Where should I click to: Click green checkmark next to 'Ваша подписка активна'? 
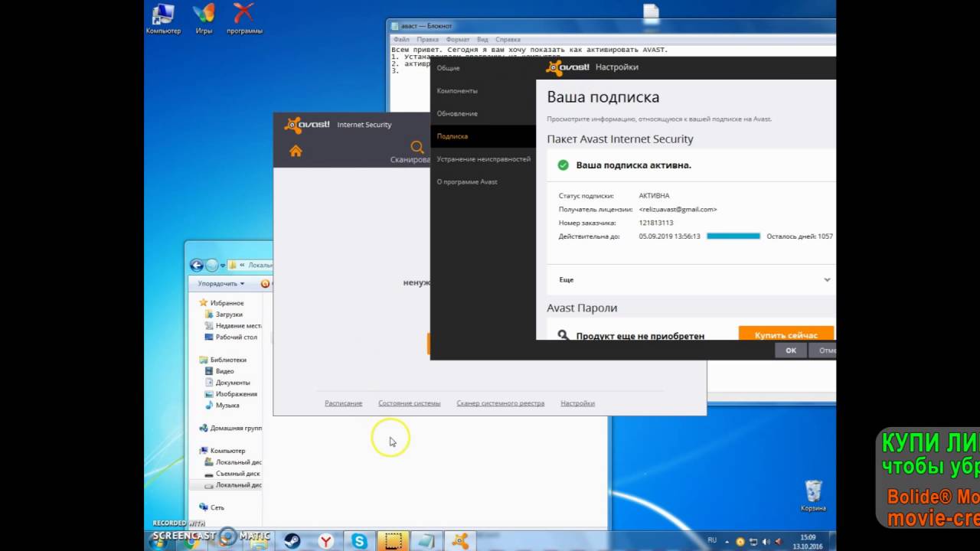[x=563, y=165]
